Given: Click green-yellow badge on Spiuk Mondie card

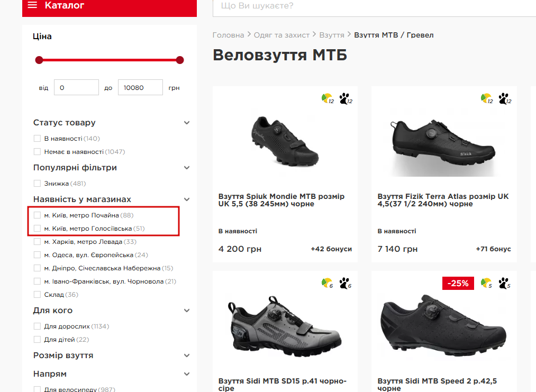Looking at the screenshot, I should pos(326,98).
